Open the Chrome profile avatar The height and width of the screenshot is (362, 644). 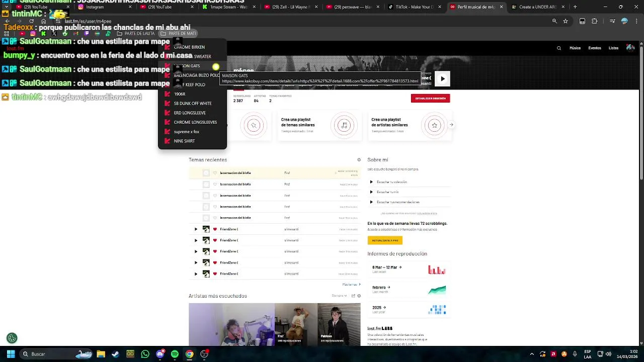click(624, 21)
